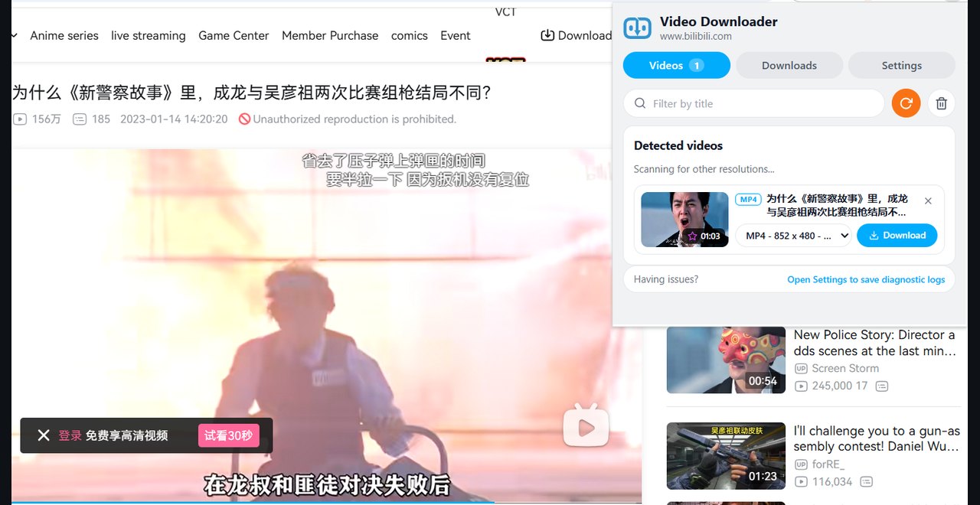980x505 pixels.
Task: Click the Filter by title input field
Action: pos(754,103)
